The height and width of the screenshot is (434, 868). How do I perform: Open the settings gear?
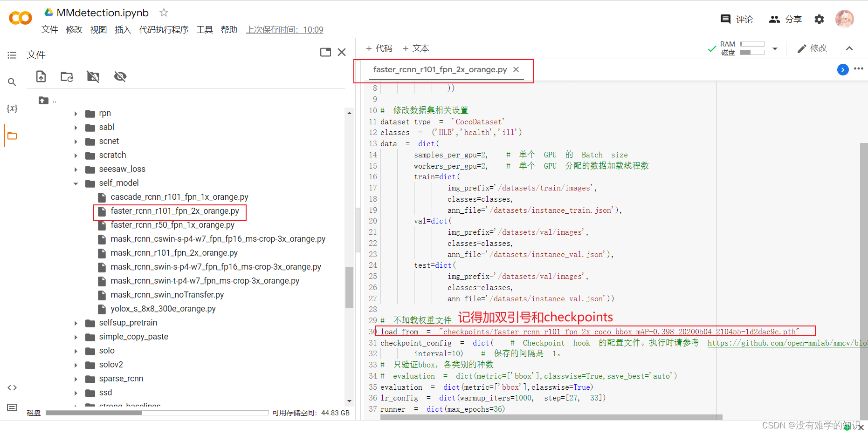(819, 19)
